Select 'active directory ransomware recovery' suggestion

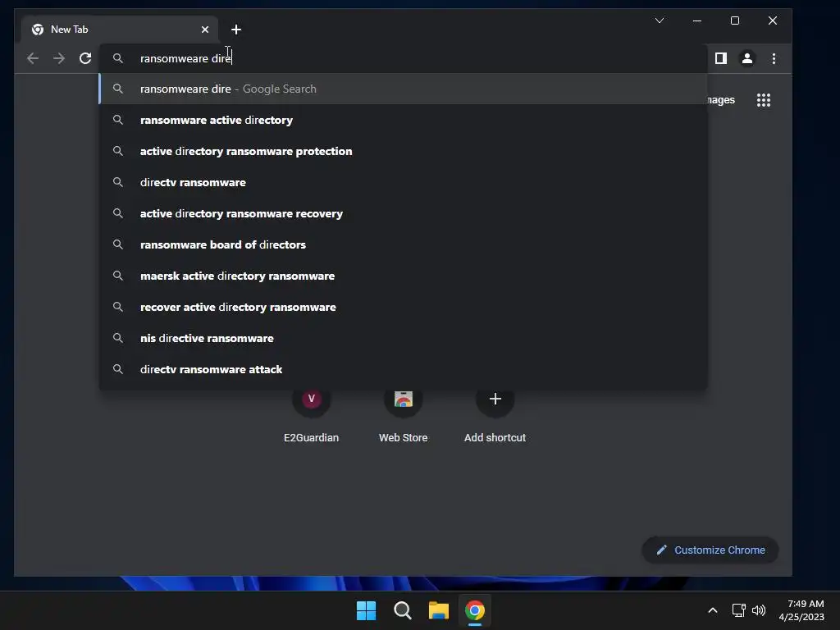click(403, 213)
